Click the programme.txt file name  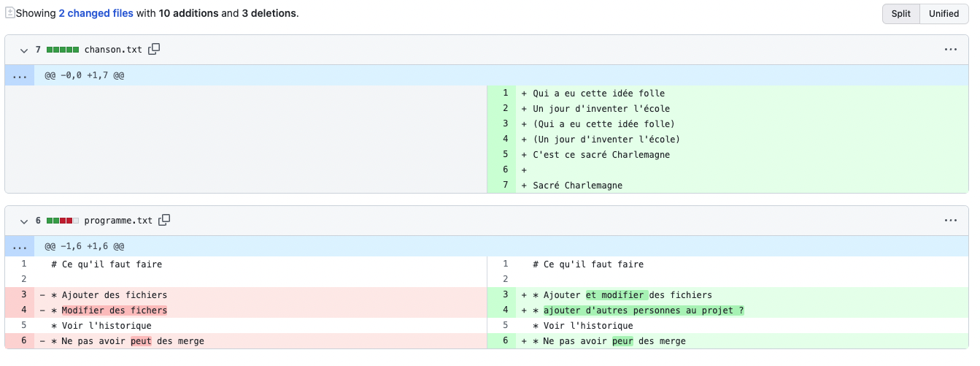(x=118, y=221)
